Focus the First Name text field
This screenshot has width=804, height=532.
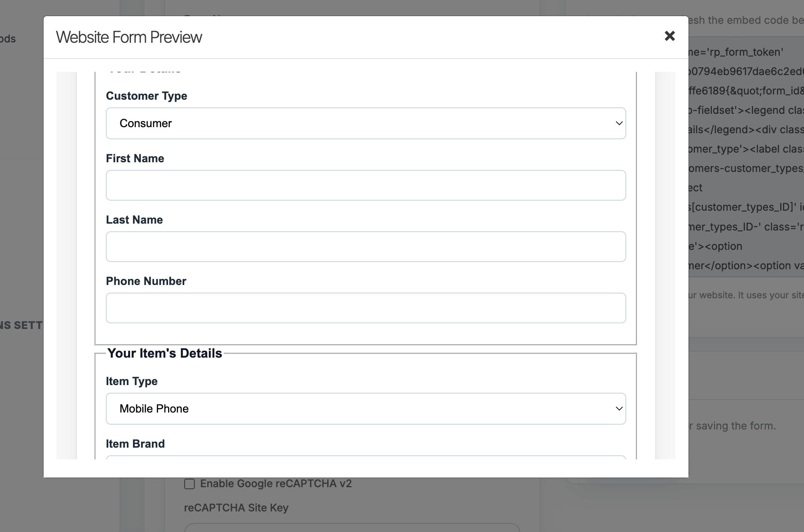pos(365,185)
